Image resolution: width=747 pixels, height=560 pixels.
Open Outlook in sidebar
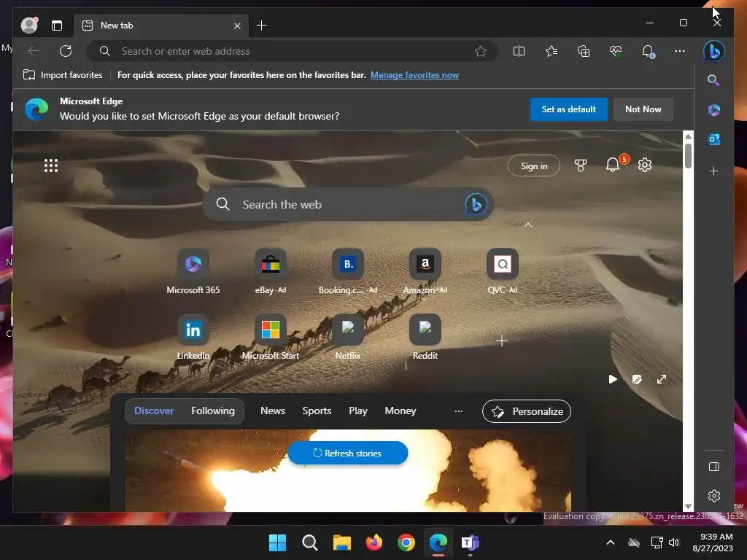[713, 139]
